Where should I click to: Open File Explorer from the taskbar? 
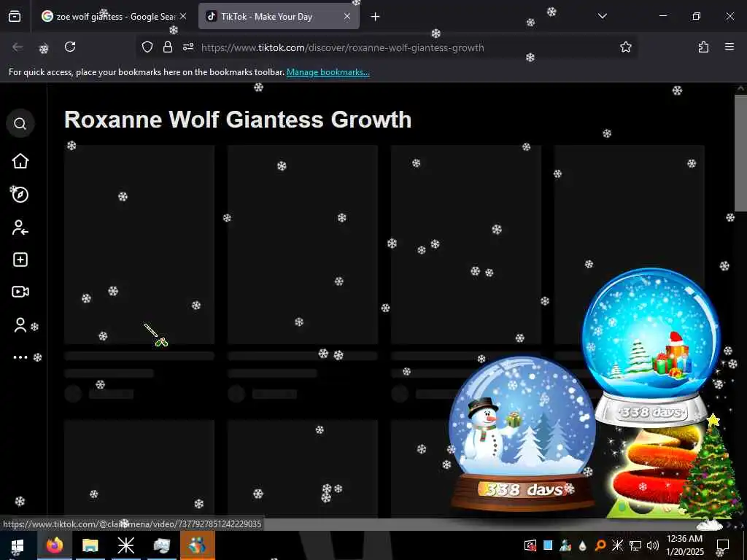pyautogui.click(x=90, y=545)
